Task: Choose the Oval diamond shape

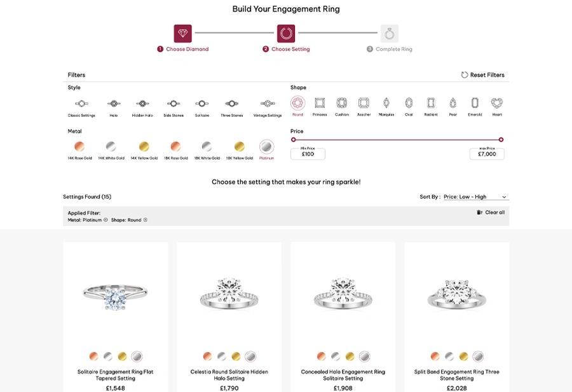Action: [x=409, y=103]
